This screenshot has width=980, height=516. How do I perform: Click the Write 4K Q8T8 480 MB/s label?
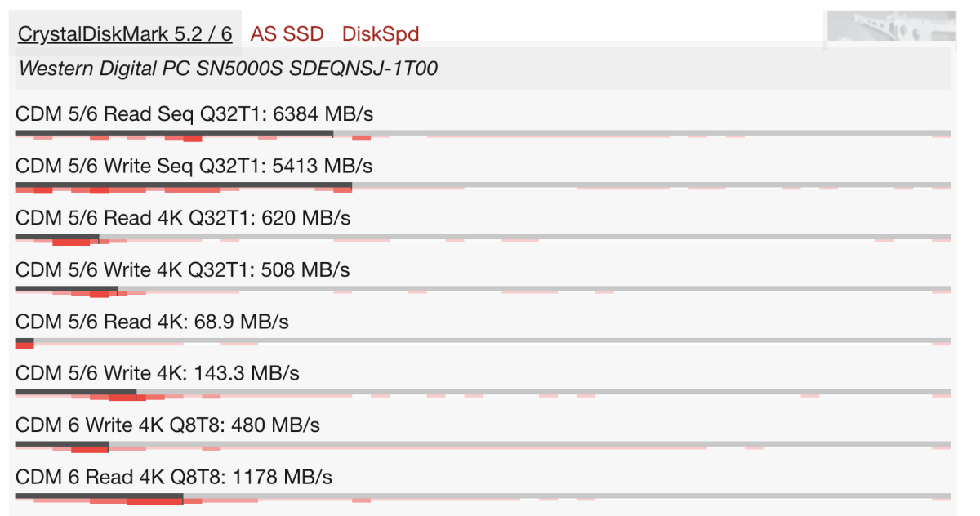tap(167, 425)
